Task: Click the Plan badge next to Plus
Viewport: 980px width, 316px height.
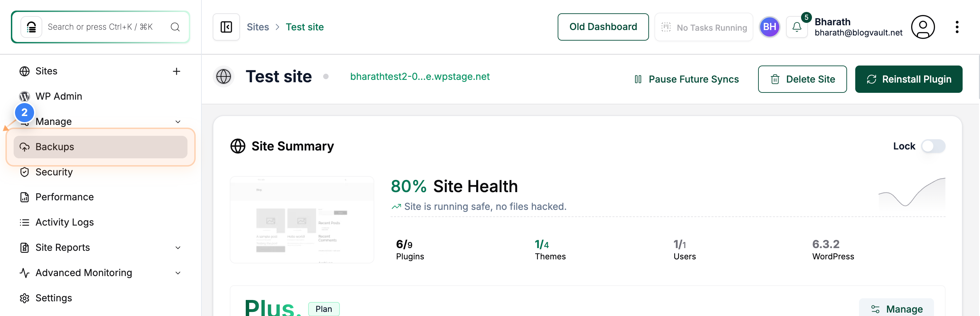Action: point(324,309)
